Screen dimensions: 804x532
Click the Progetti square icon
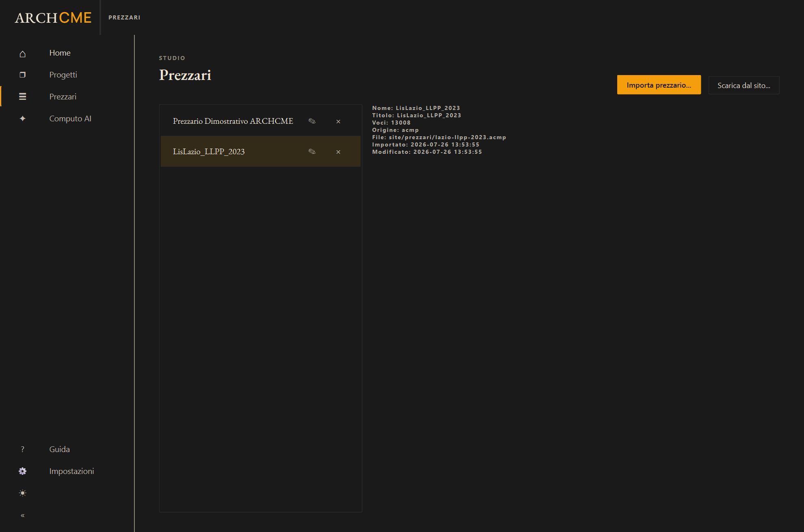(x=23, y=75)
